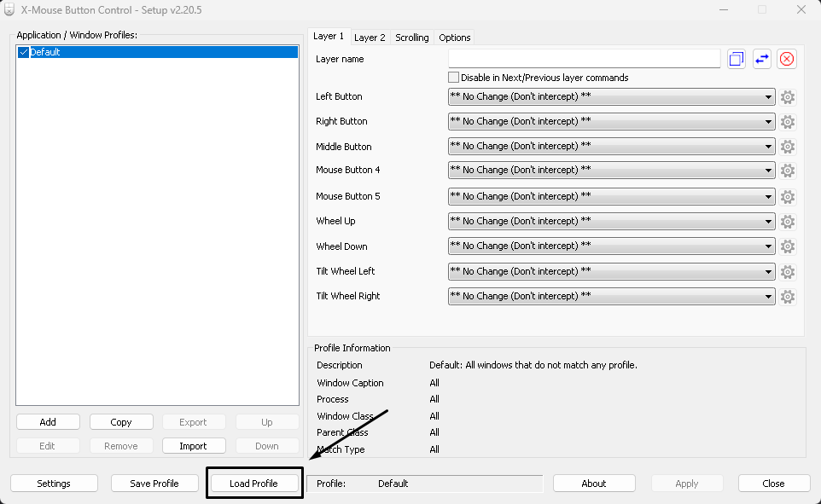Click the Import button
821x504 pixels.
click(x=193, y=446)
